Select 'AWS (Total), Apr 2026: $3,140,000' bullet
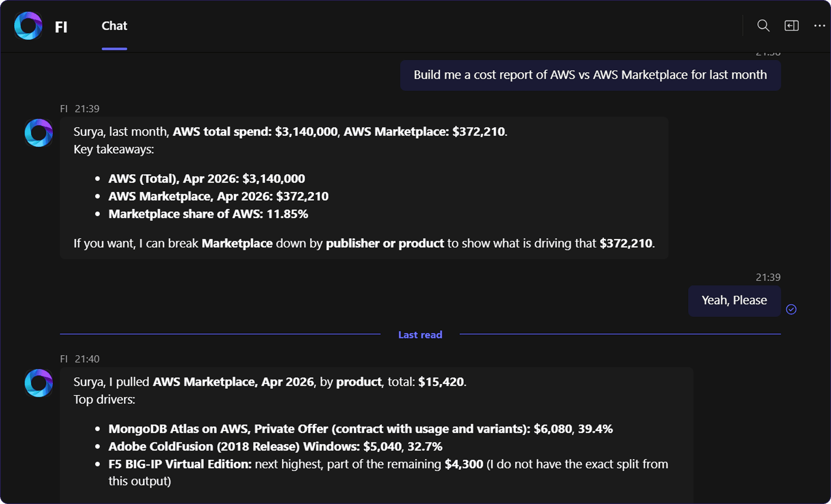Image resolution: width=831 pixels, height=504 pixels. pos(206,179)
